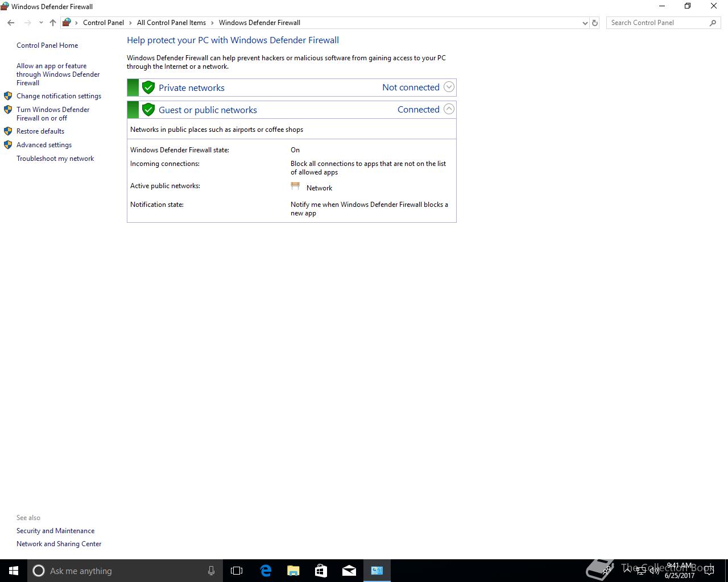Open Network and Sharing Center link

(59, 544)
